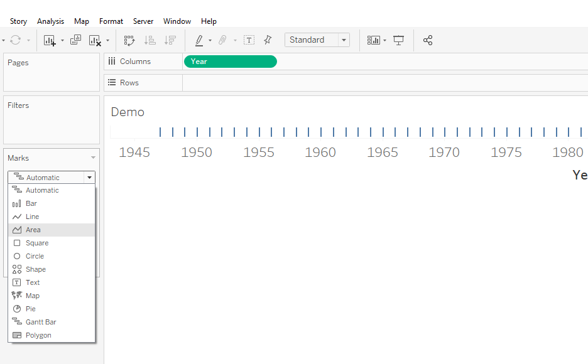This screenshot has height=364, width=588.
Task: Click the Clear Sheet icon
Action: 95,40
